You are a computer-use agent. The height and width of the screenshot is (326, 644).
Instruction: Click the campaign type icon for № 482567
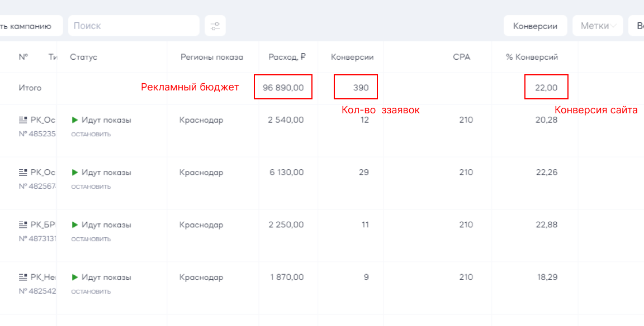point(23,172)
